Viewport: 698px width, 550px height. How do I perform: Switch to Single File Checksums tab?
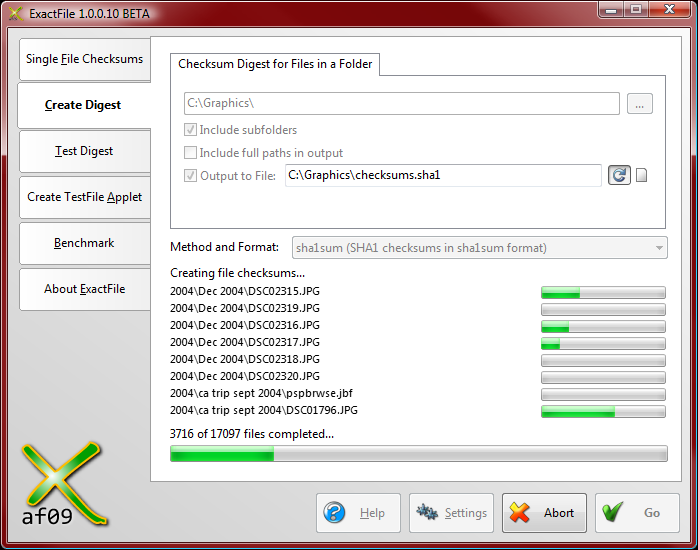85,59
